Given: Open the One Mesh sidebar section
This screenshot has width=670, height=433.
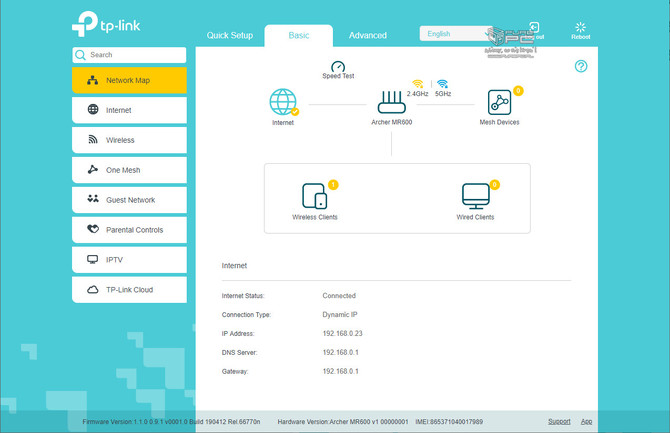Looking at the screenshot, I should tap(129, 170).
